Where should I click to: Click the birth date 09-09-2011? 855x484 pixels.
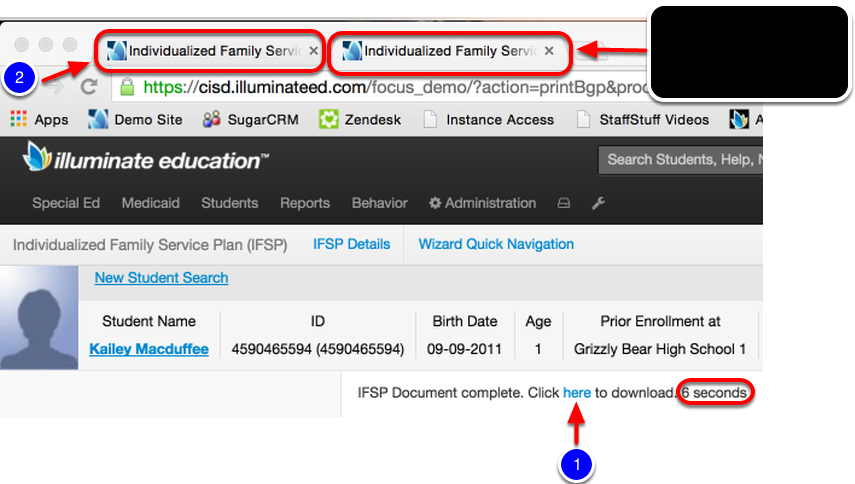click(465, 349)
